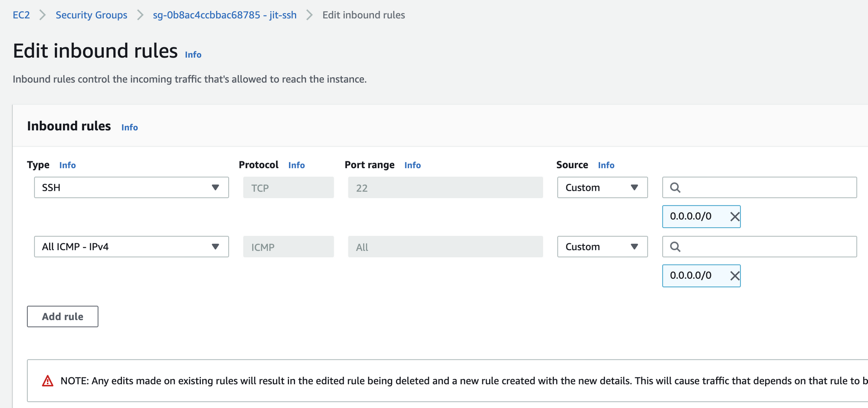The height and width of the screenshot is (408, 868).
Task: Remove 0.0.0.0/0 source from ICMP rule
Action: pos(734,276)
